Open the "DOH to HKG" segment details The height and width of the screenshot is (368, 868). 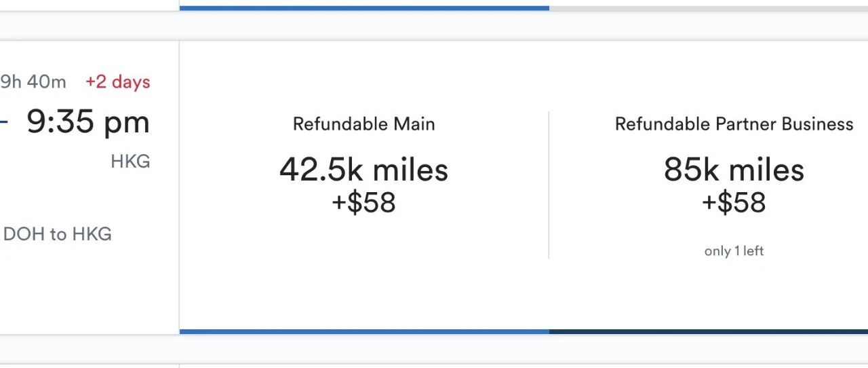point(58,234)
